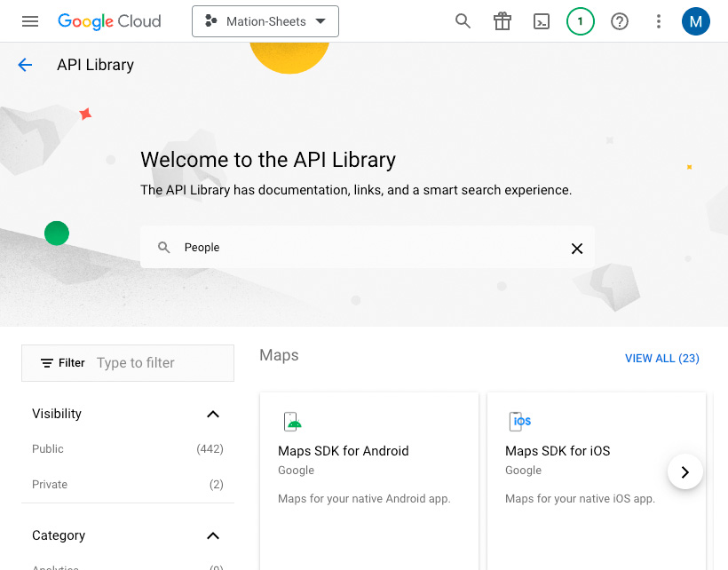Viewport: 728px width, 570px height.
Task: Open the Mation-Sheets project selector
Action: click(x=265, y=21)
